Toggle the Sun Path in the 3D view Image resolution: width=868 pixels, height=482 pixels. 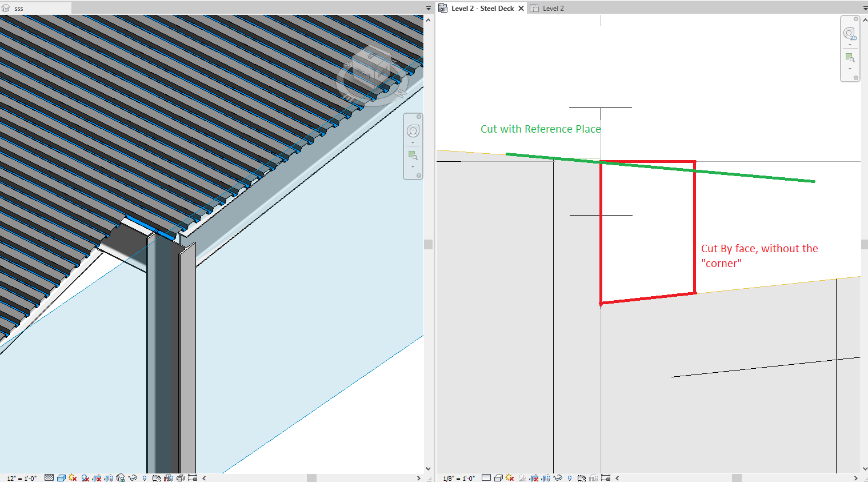pyautogui.click(x=73, y=477)
